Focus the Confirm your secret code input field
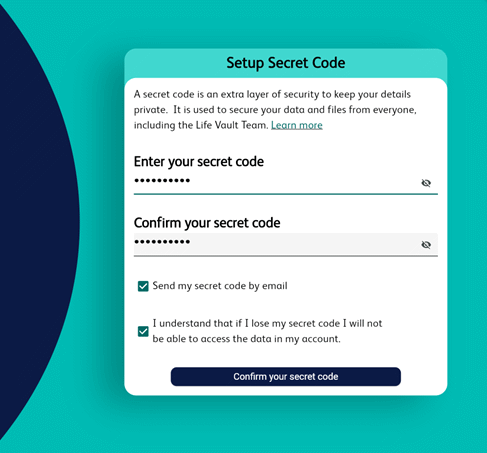The height and width of the screenshot is (453, 487). click(x=286, y=245)
